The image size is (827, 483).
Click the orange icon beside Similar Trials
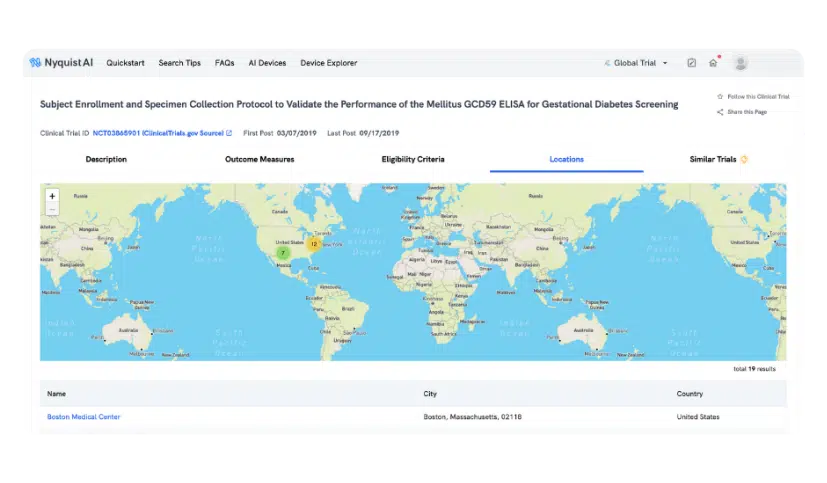coord(744,159)
